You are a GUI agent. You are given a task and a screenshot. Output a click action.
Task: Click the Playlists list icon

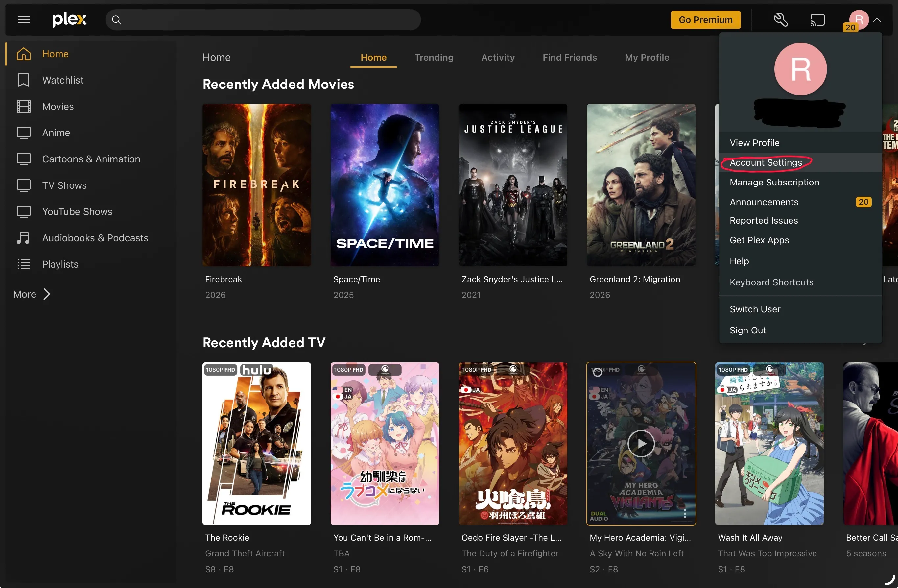pyautogui.click(x=23, y=264)
